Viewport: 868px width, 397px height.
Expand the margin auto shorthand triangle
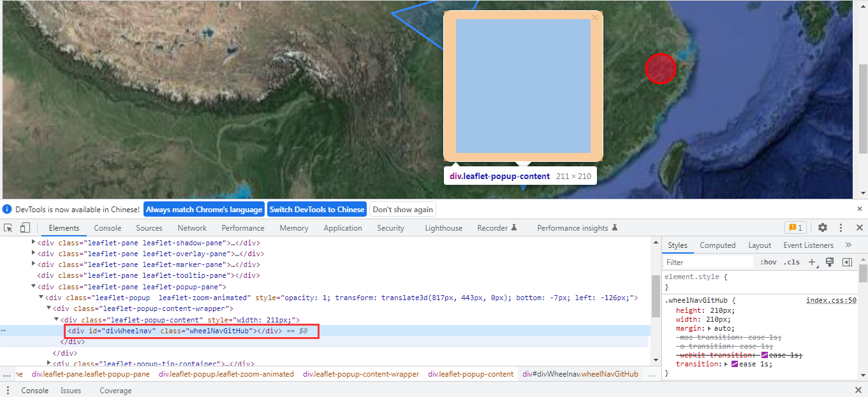pos(710,328)
